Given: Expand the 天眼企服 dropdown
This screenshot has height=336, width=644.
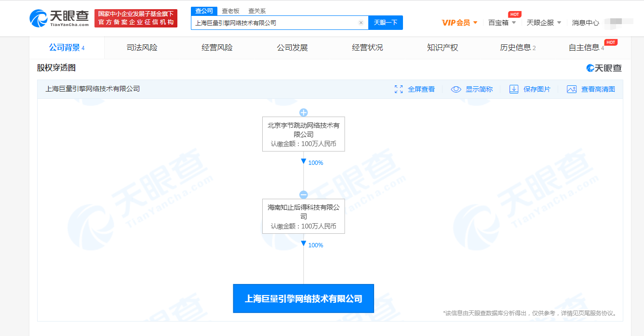Looking at the screenshot, I should click(x=544, y=23).
